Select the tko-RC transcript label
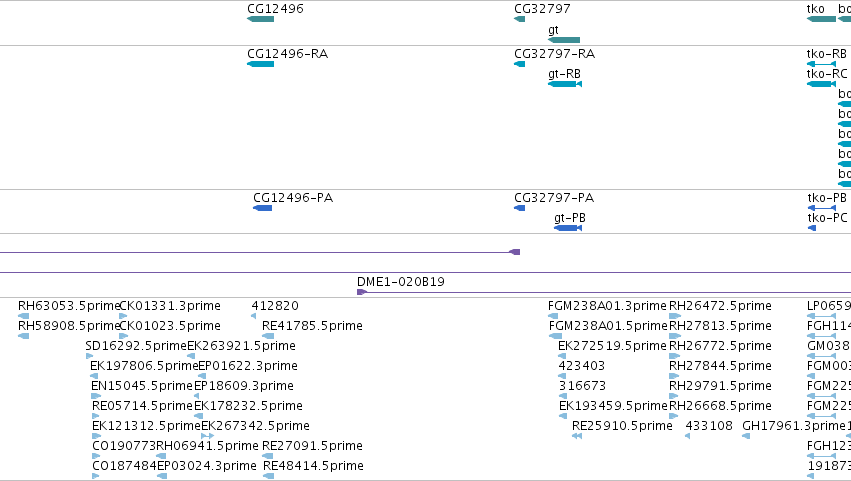Viewport: 851px width, 481px height. point(827,74)
